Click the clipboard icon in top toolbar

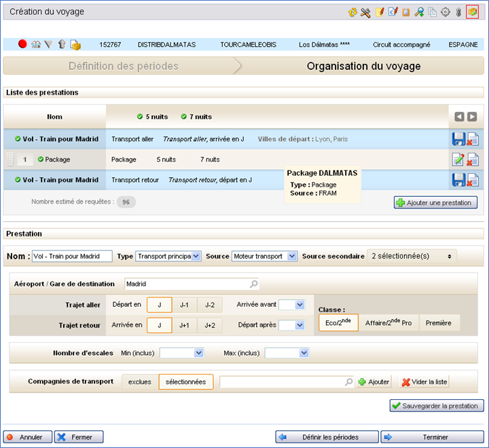406,12
